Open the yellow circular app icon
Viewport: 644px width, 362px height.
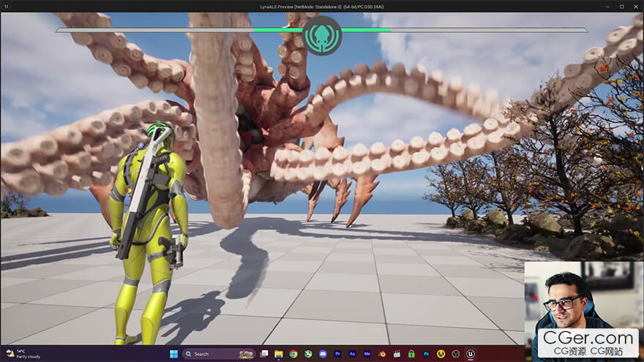441,354
